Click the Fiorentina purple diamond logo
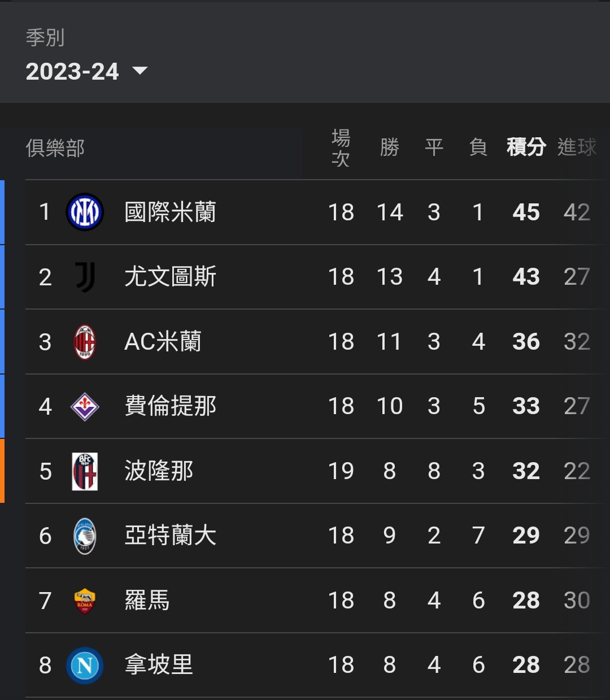610x700 pixels. [x=85, y=406]
